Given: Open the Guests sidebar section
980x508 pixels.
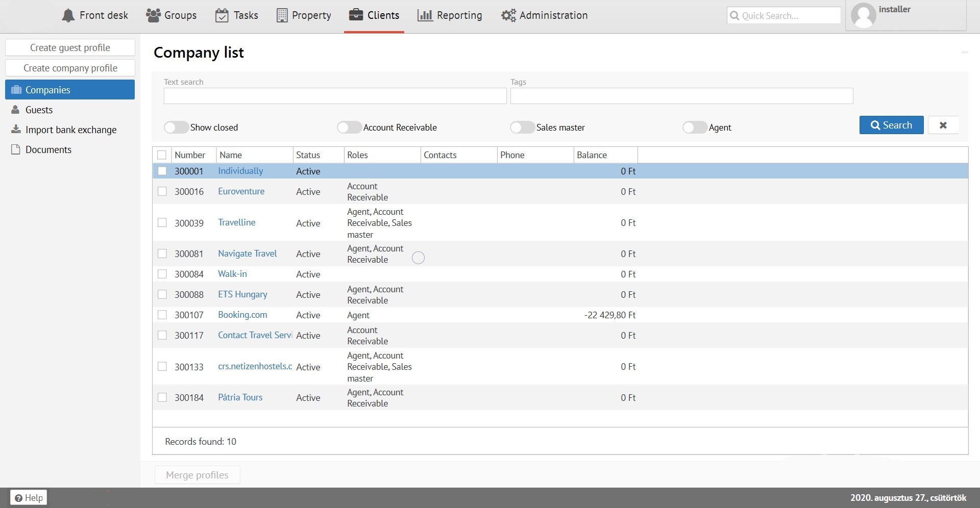Looking at the screenshot, I should point(39,110).
